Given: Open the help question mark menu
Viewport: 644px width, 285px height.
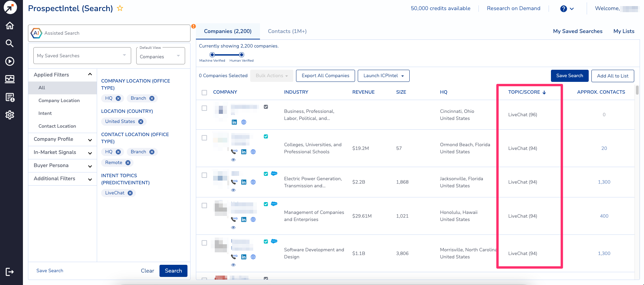Looking at the screenshot, I should [563, 9].
